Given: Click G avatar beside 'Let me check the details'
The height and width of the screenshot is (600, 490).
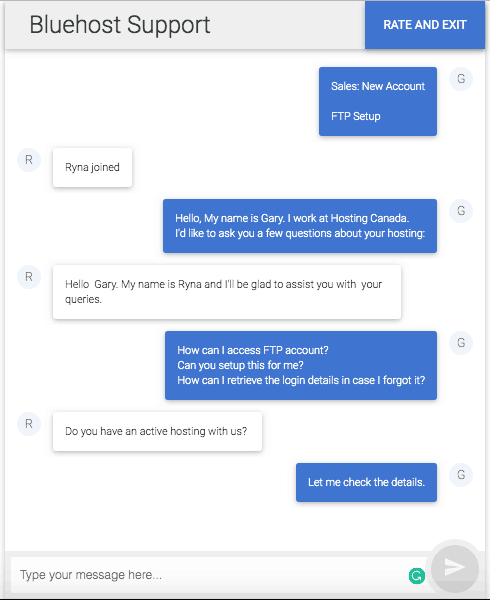Looking at the screenshot, I should point(461,475).
